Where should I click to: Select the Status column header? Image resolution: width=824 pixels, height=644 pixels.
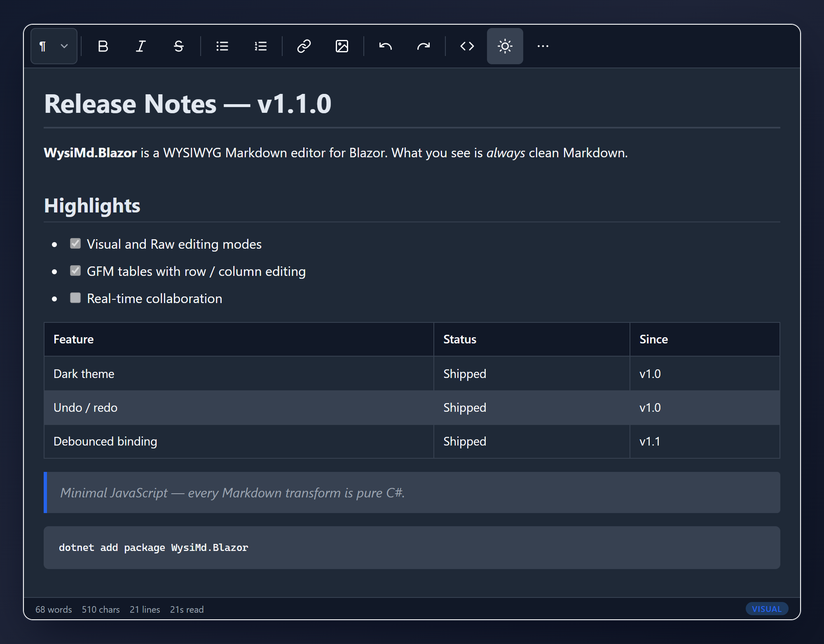pos(531,339)
